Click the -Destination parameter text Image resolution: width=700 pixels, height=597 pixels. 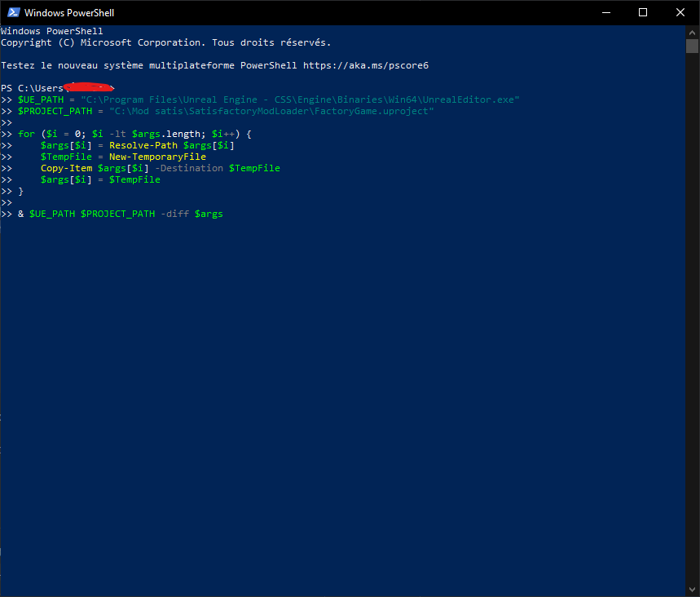pyautogui.click(x=189, y=168)
